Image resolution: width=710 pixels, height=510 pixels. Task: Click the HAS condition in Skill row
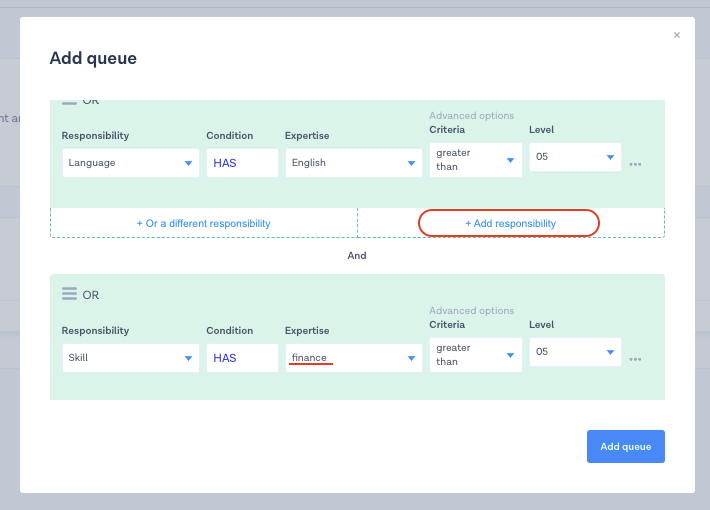coord(242,358)
